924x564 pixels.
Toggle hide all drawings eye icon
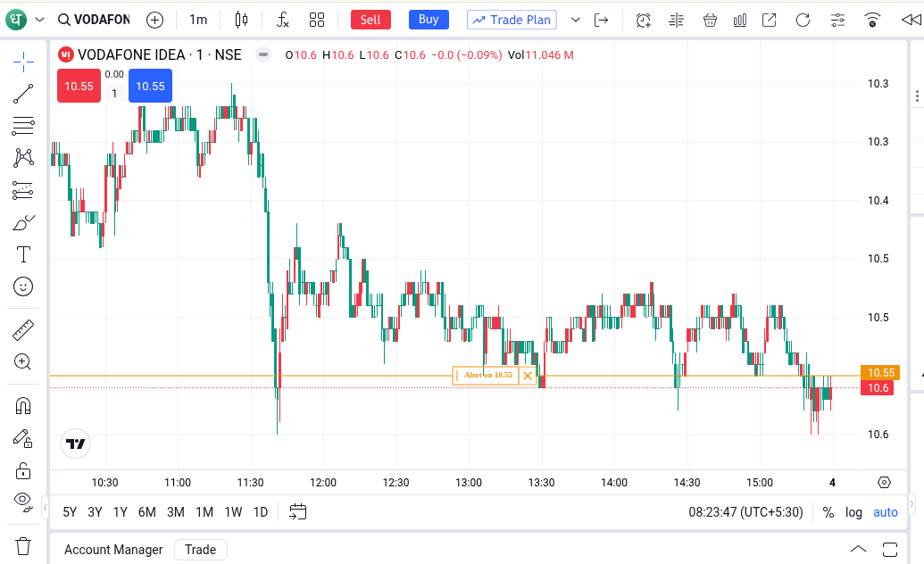[23, 500]
